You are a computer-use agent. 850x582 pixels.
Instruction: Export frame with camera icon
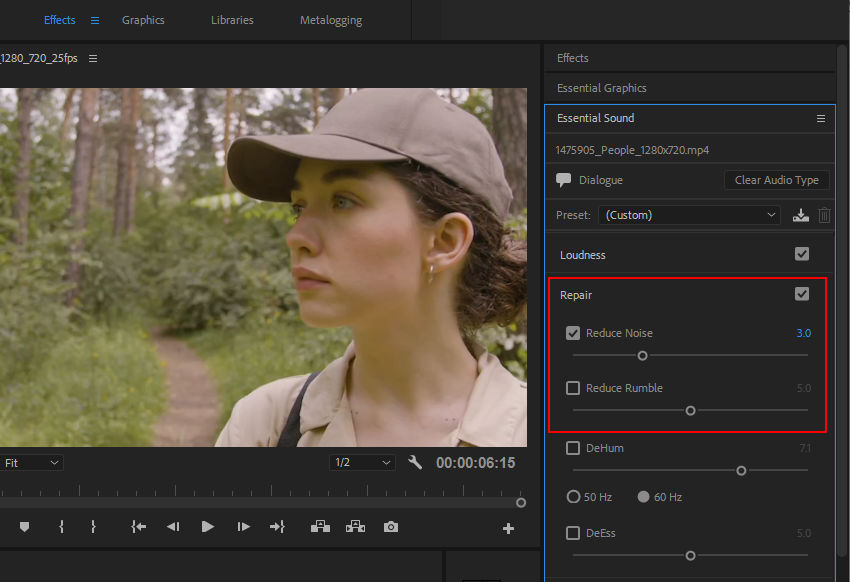(x=391, y=527)
